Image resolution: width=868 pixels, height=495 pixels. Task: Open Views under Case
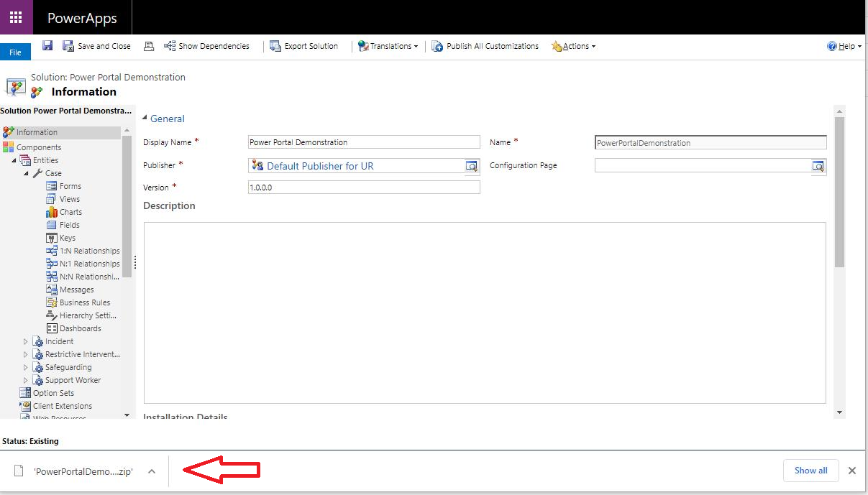69,199
